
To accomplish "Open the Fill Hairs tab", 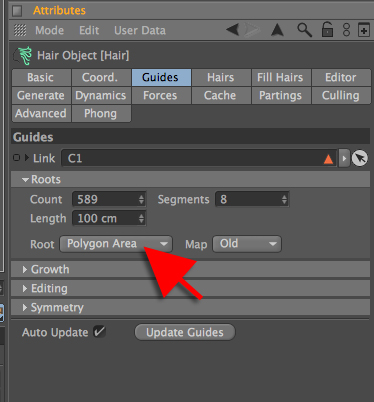I will pyautogui.click(x=281, y=78).
